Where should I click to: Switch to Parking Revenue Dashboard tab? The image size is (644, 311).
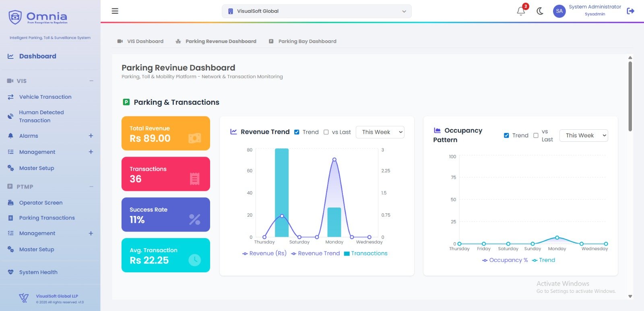click(x=216, y=41)
